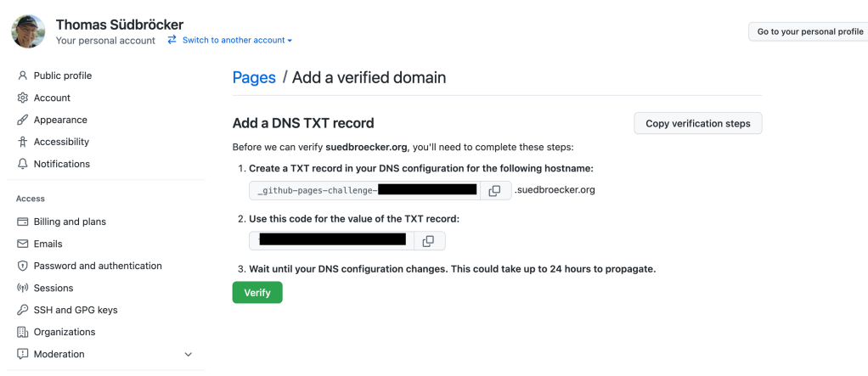Image resolution: width=868 pixels, height=376 pixels.
Task: Click Copy verification steps button
Action: point(698,123)
